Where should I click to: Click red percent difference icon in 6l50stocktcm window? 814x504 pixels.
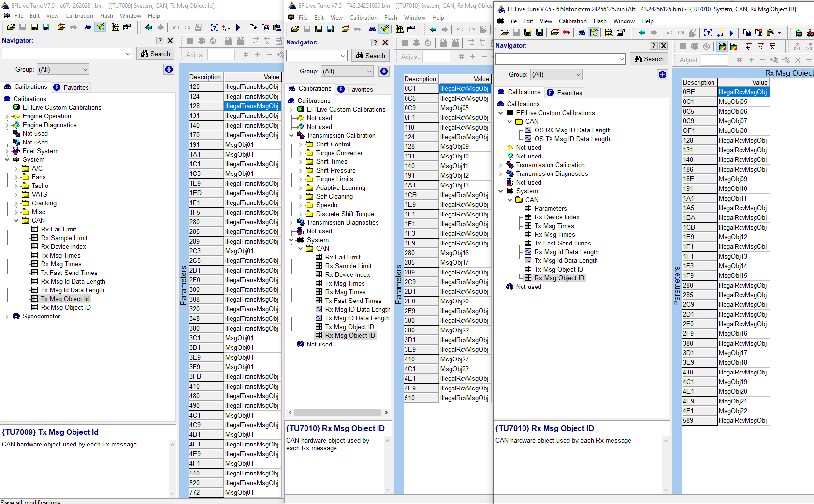[761, 46]
